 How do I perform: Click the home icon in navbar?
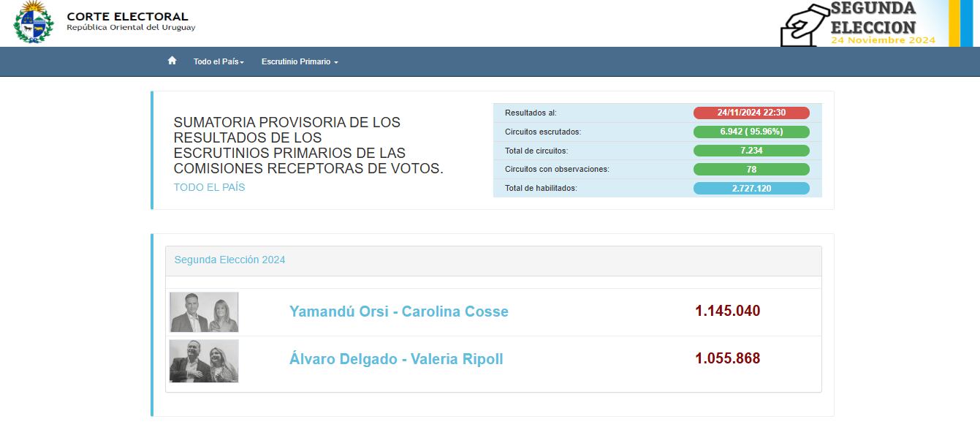[x=172, y=61]
